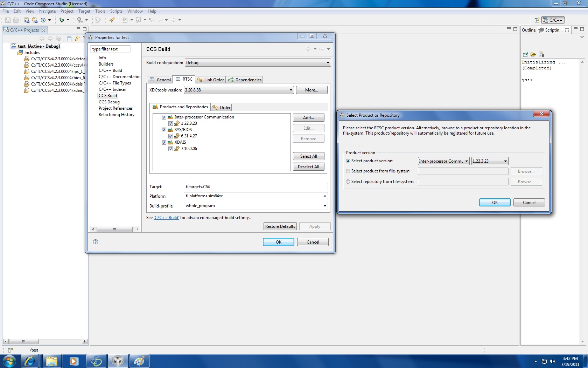Open Internet Explorer from the taskbar
588x368 pixels.
point(30,361)
